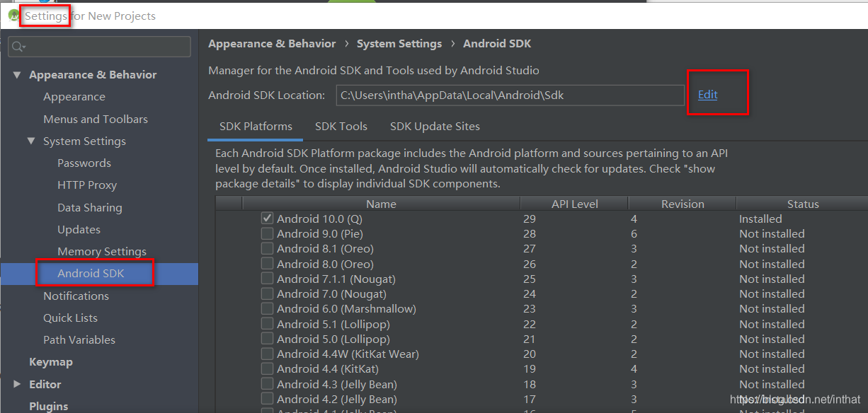
Task: Sort table by Revision column header
Action: pos(683,204)
